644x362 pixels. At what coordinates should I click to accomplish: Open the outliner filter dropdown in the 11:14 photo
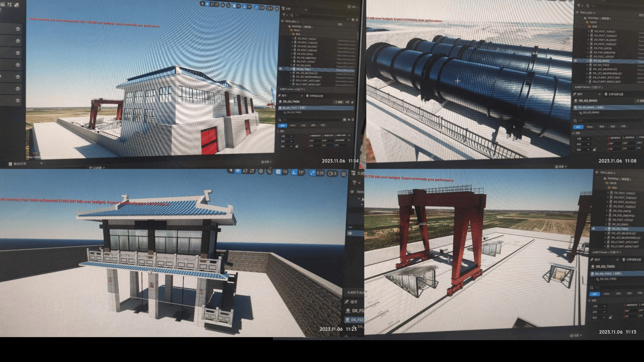[285, 15]
